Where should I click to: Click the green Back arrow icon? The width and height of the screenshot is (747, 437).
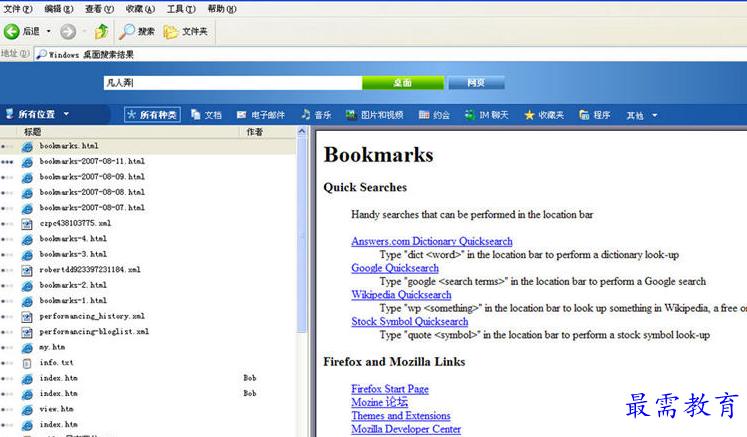[x=11, y=31]
